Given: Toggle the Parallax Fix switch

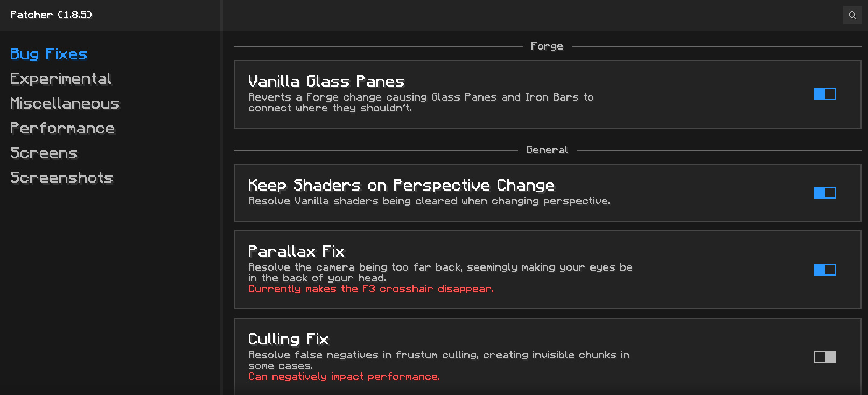Looking at the screenshot, I should (x=824, y=270).
